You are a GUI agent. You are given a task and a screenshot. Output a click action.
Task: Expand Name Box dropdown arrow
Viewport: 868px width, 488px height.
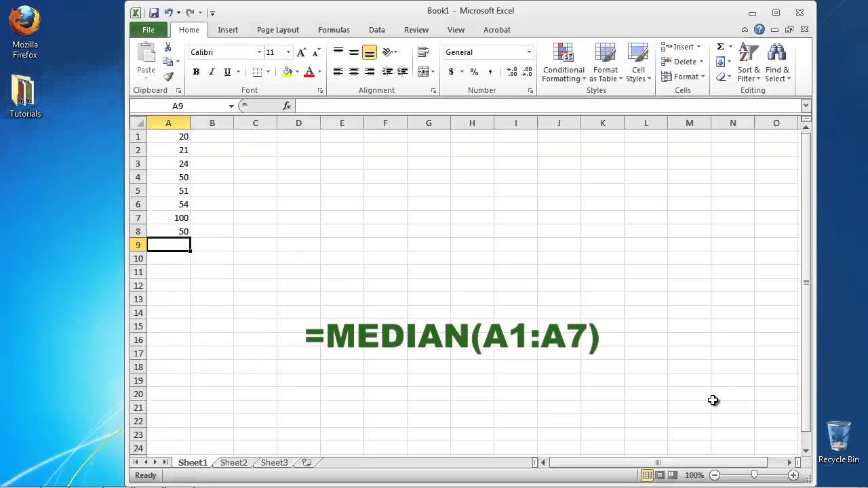[x=231, y=106]
